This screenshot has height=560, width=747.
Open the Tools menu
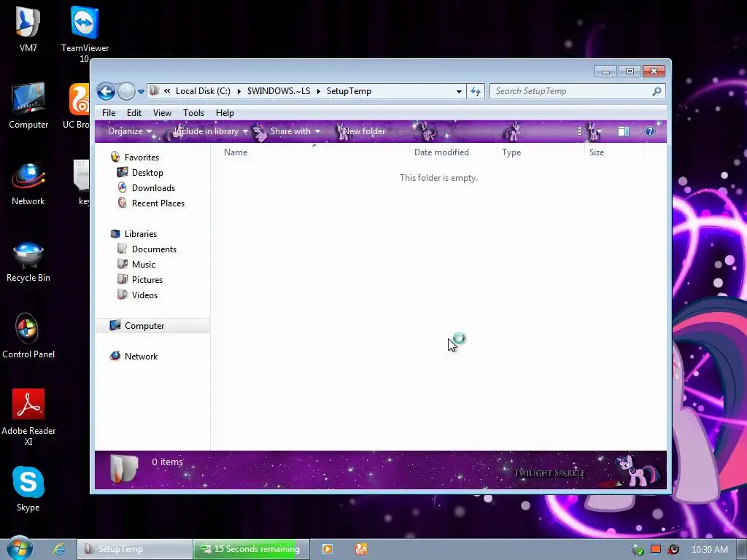point(193,113)
